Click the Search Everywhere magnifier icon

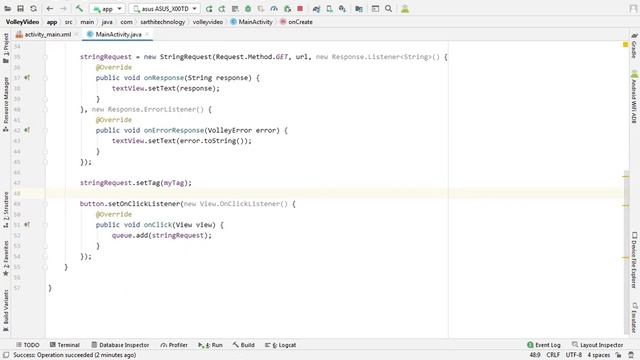point(389,9)
